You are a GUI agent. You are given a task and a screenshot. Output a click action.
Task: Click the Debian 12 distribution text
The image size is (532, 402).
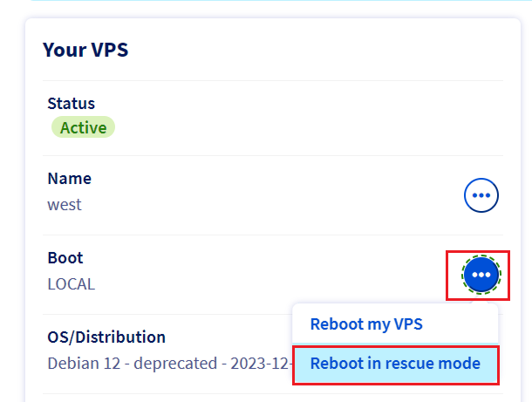click(84, 364)
